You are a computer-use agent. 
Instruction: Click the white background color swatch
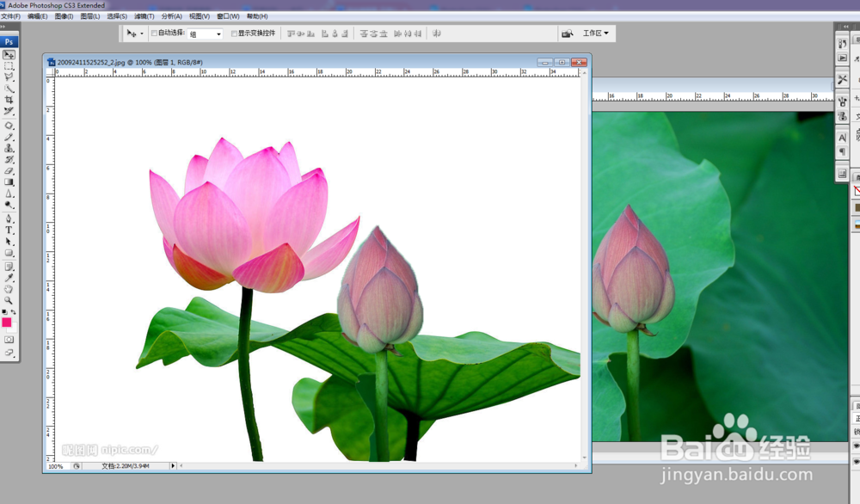(14, 329)
